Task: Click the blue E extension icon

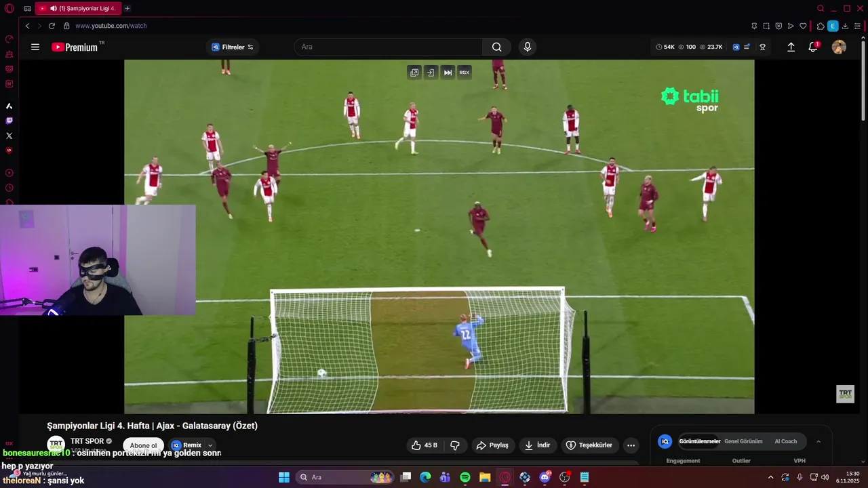Action: [x=833, y=26]
